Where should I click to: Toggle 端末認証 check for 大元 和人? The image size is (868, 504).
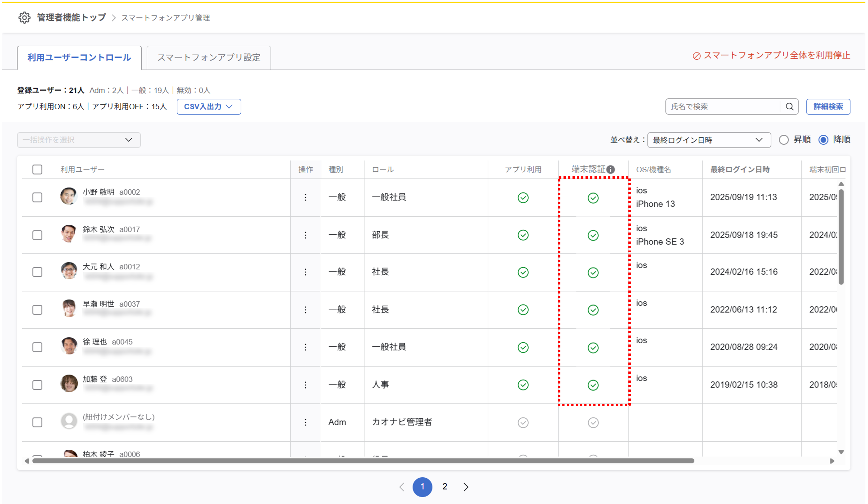tap(593, 273)
